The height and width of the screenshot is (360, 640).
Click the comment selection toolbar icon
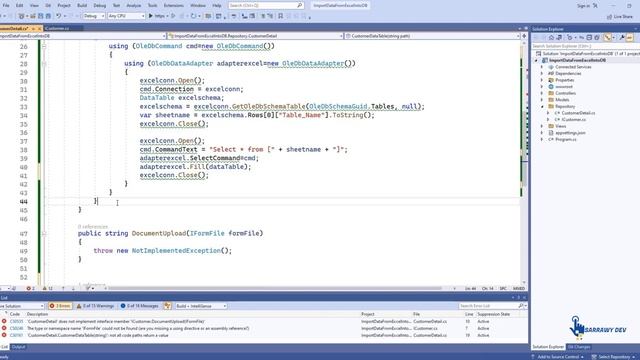click(x=263, y=16)
